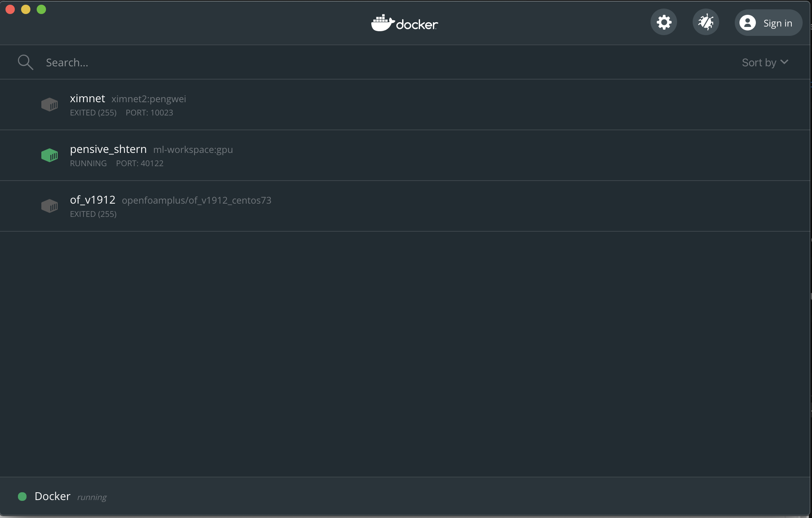This screenshot has width=812, height=518.
Task: Click the ximnet gray container icon
Action: tap(50, 105)
